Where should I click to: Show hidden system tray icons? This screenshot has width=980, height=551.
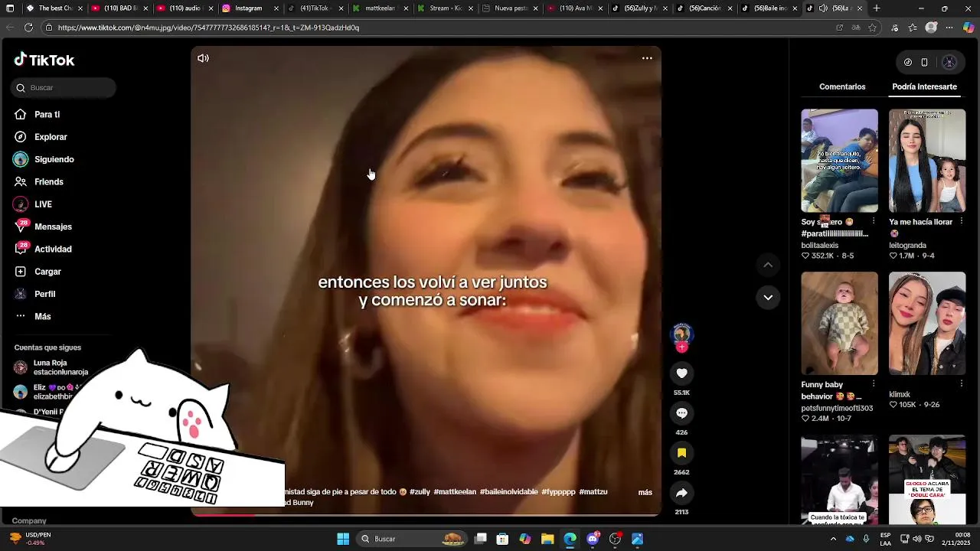(x=833, y=539)
